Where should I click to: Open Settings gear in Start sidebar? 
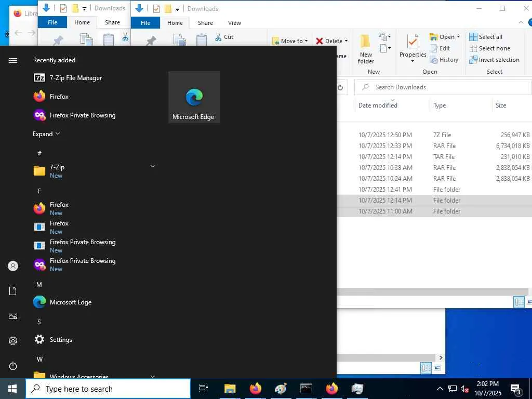coord(13,341)
